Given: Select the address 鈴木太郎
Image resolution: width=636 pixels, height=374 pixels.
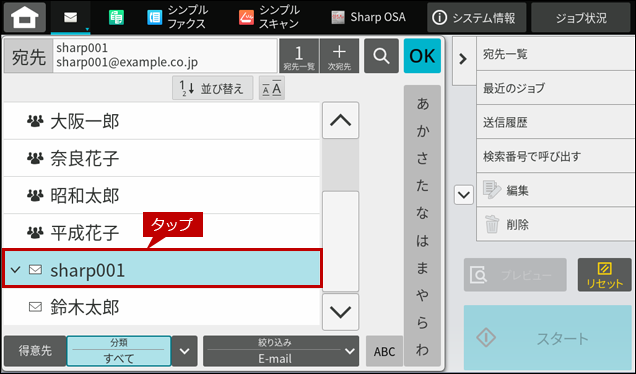Looking at the screenshot, I should pyautogui.click(x=162, y=307).
